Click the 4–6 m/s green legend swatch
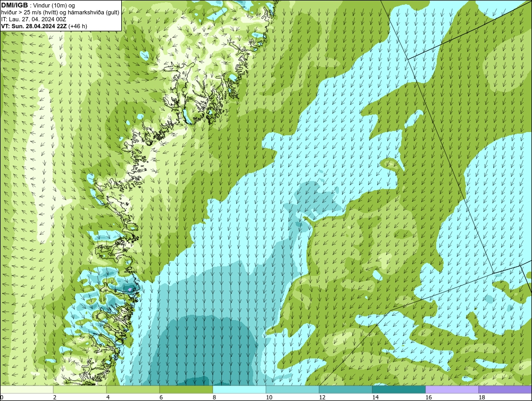The height and width of the screenshot is (401, 532). [133, 389]
